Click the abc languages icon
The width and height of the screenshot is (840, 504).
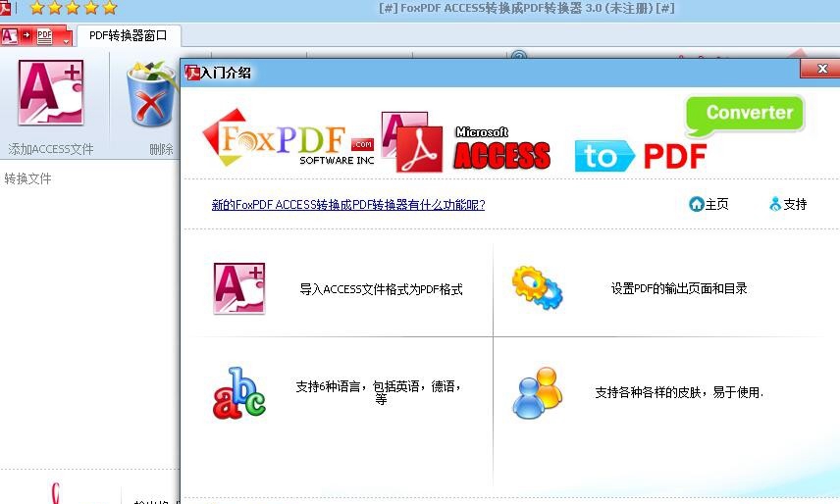(x=238, y=393)
